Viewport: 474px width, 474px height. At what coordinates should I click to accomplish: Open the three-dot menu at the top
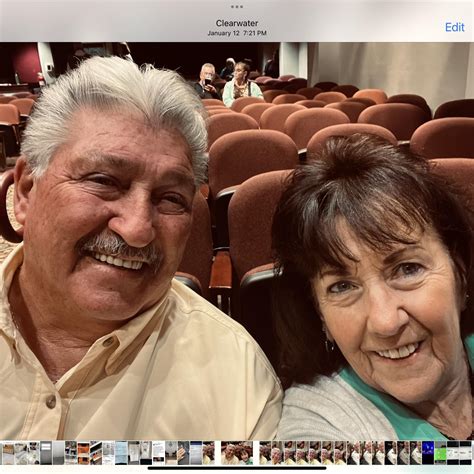tap(237, 7)
